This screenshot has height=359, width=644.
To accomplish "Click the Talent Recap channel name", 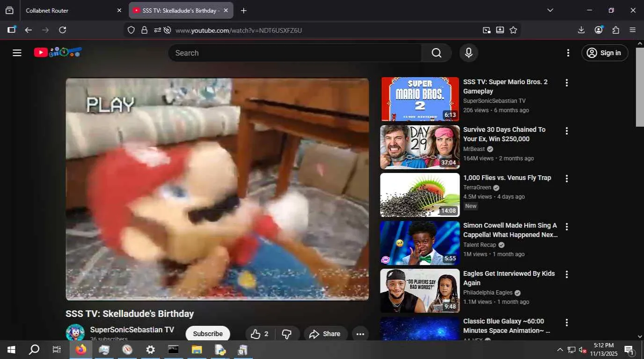I will tap(480, 245).
